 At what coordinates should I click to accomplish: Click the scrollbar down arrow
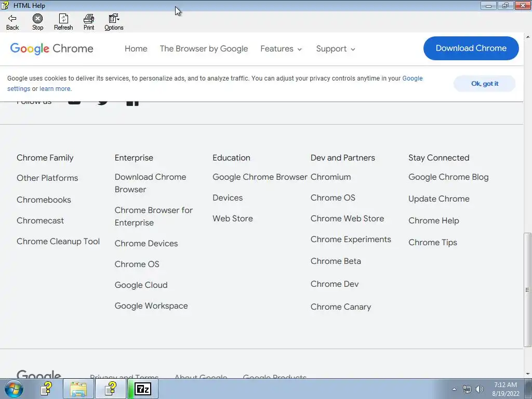tap(528, 374)
